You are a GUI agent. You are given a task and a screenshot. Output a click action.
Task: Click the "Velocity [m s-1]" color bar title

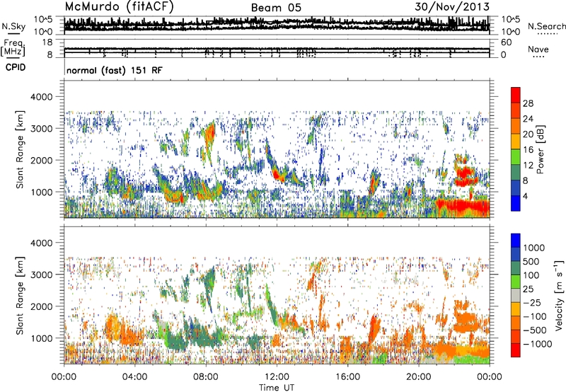coord(559,295)
